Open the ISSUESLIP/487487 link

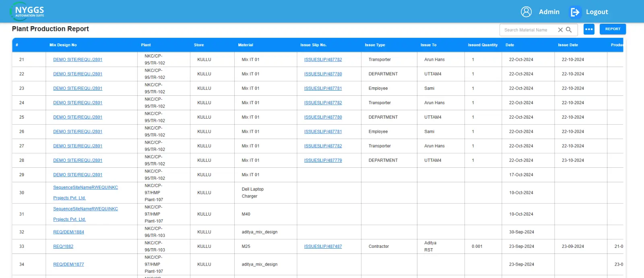[323, 246]
